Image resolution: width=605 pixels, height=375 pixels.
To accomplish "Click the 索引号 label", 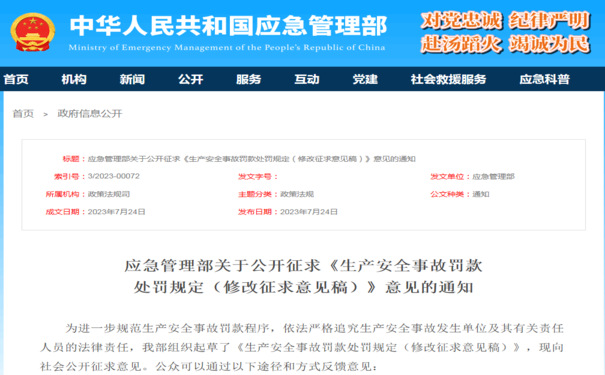I will [x=68, y=177].
